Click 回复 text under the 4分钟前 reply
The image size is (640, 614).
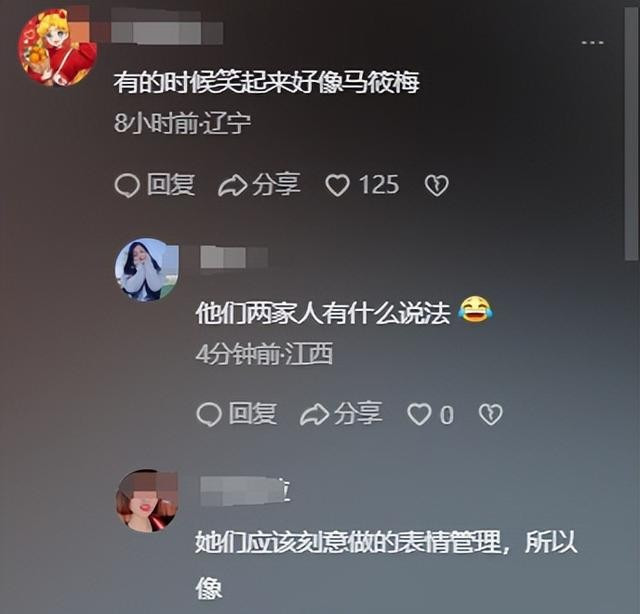click(253, 414)
